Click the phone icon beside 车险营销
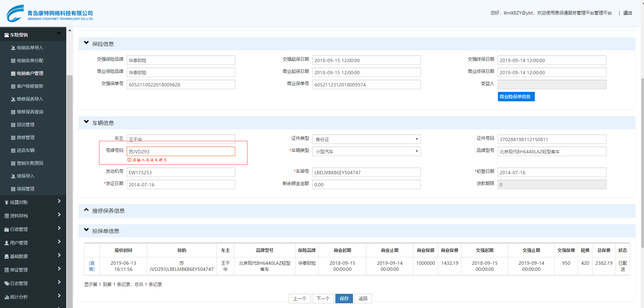Viewport: 644px width, 308px height. coord(6,35)
